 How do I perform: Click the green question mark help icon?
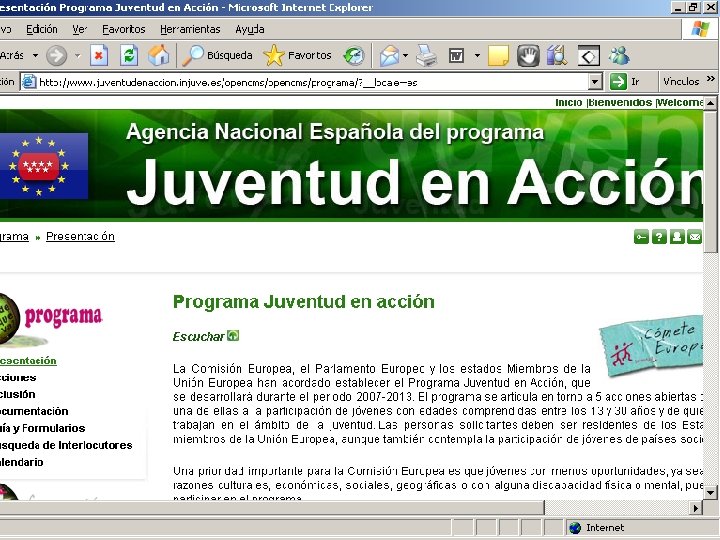coord(659,237)
